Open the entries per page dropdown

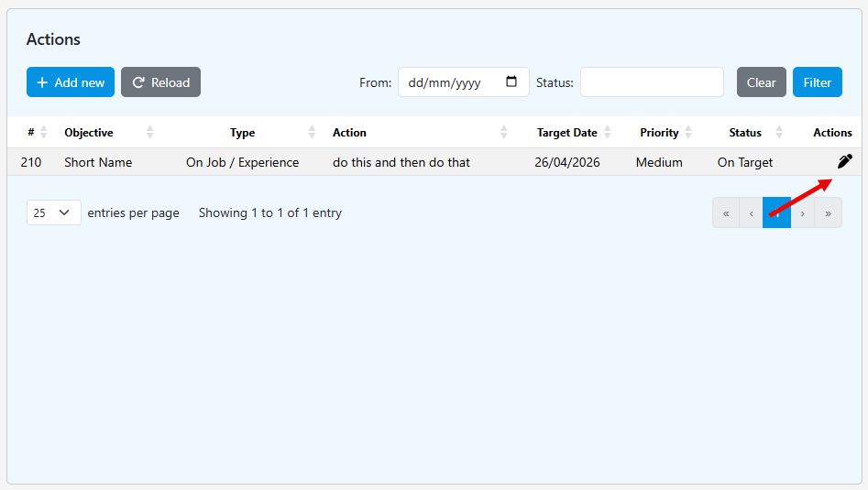(x=54, y=212)
